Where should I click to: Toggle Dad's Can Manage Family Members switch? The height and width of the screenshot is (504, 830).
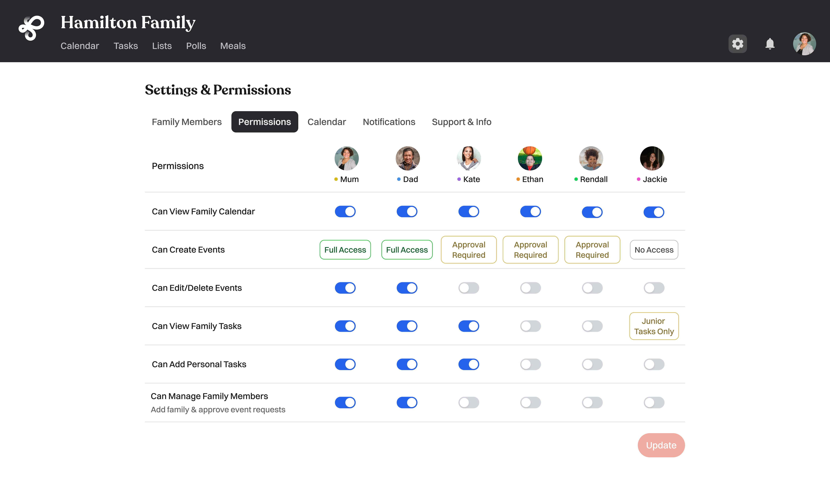click(407, 402)
